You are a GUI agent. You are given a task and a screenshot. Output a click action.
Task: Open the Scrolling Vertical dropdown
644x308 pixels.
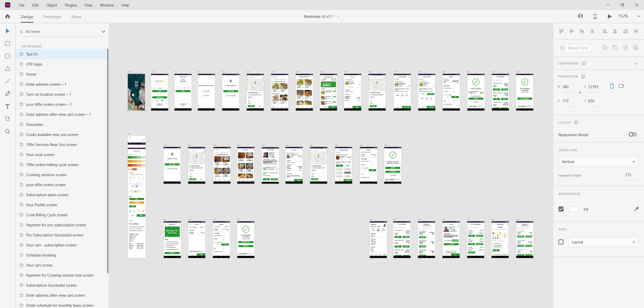tap(598, 161)
